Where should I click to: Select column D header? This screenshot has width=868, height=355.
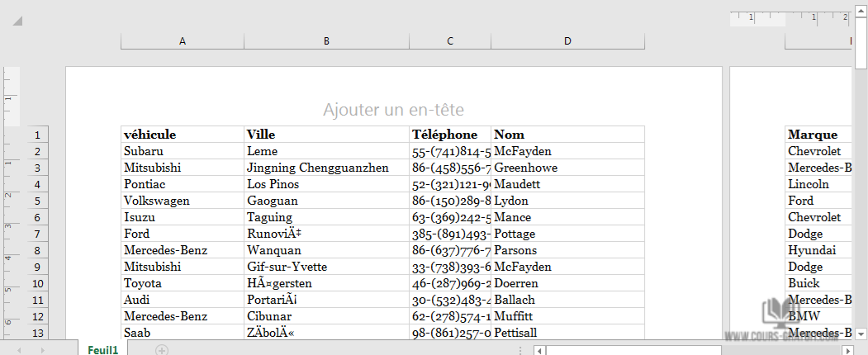[567, 41]
